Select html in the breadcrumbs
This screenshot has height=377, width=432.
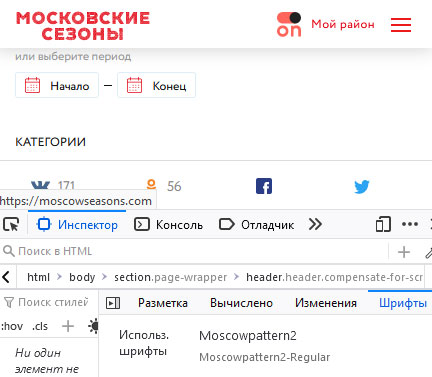(x=38, y=277)
